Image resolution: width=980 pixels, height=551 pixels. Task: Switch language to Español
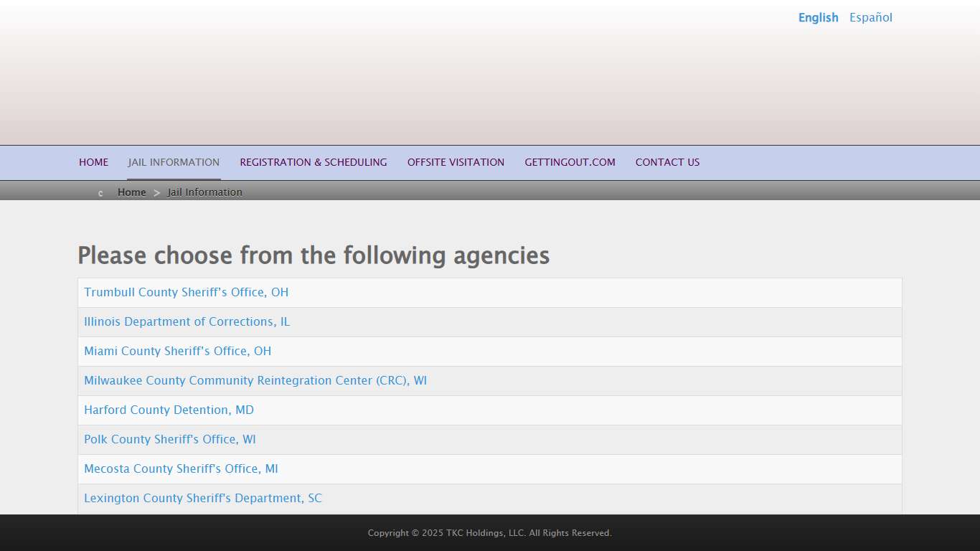(870, 18)
